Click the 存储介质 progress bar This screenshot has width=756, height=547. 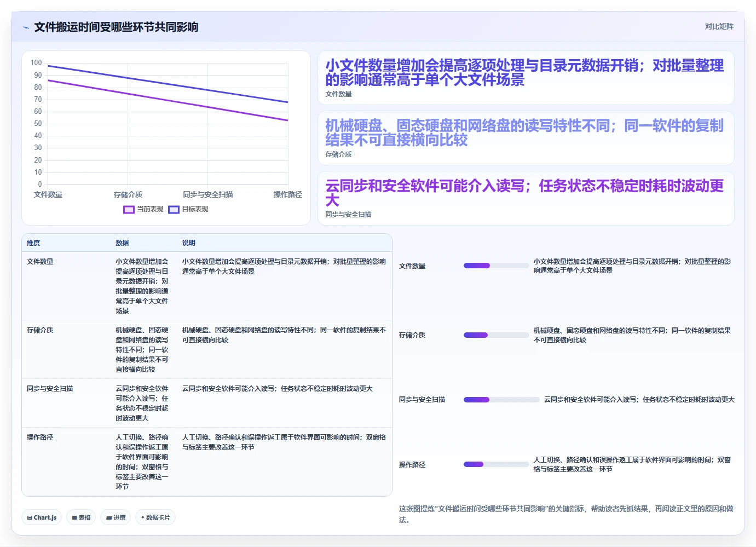click(x=496, y=335)
